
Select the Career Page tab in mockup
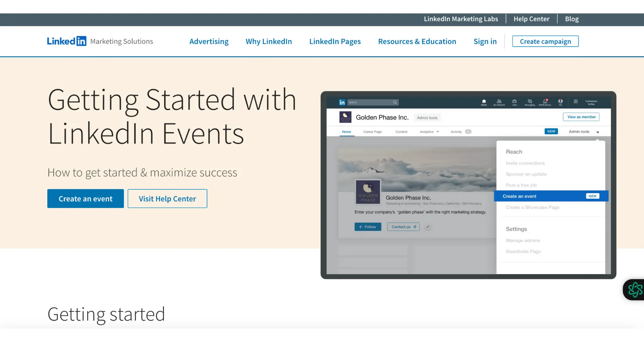(x=373, y=132)
